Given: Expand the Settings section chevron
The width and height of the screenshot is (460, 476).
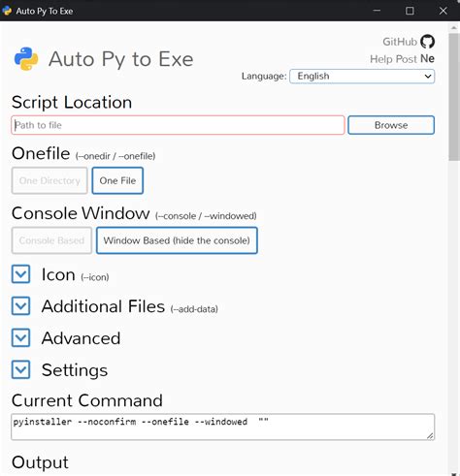Looking at the screenshot, I should tap(21, 369).
